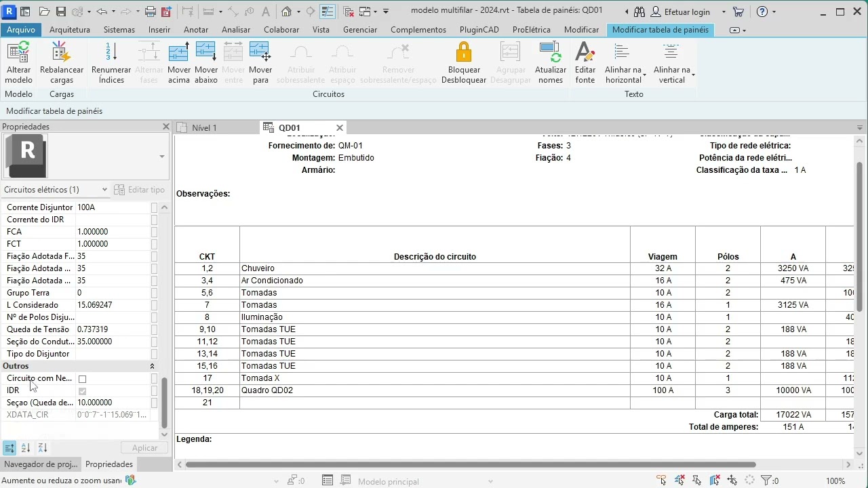Click the thin lines toggle icon

point(328,12)
